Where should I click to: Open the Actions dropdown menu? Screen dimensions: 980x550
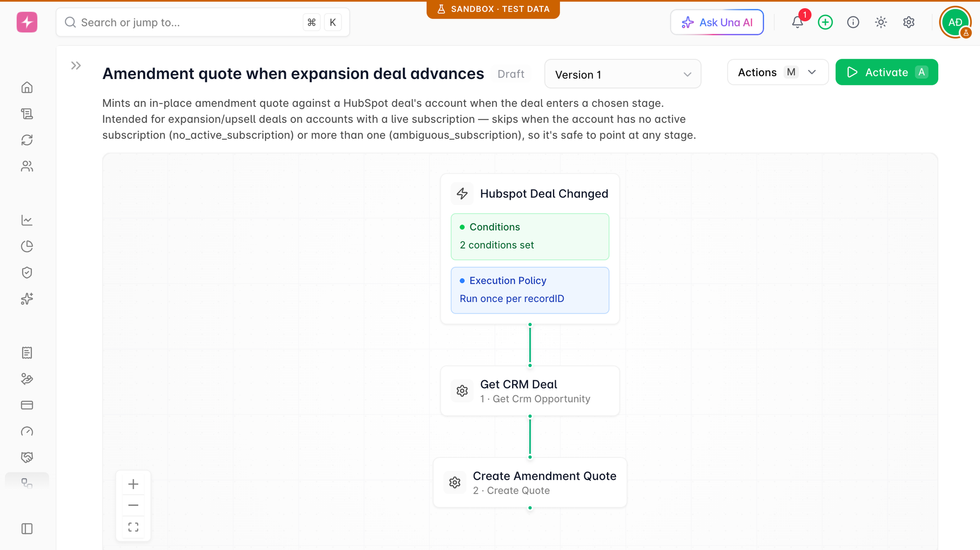778,73
